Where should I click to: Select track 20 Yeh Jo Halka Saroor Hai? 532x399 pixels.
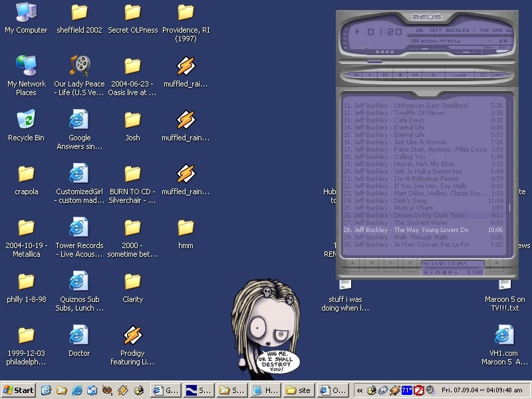coord(423,172)
